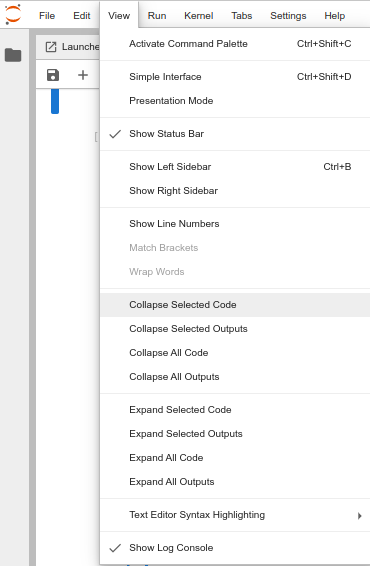Select Activate Command Palette

coord(235,44)
